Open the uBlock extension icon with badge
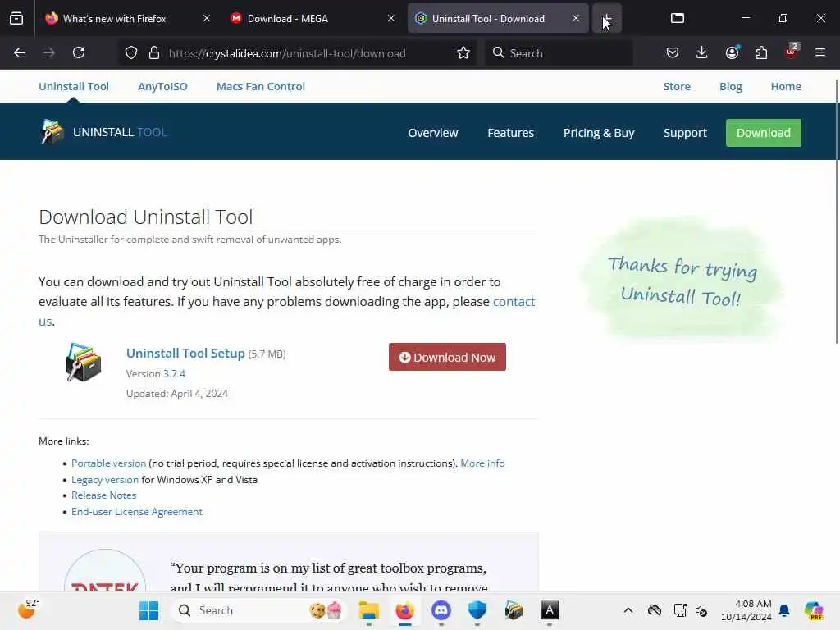 tap(792, 52)
